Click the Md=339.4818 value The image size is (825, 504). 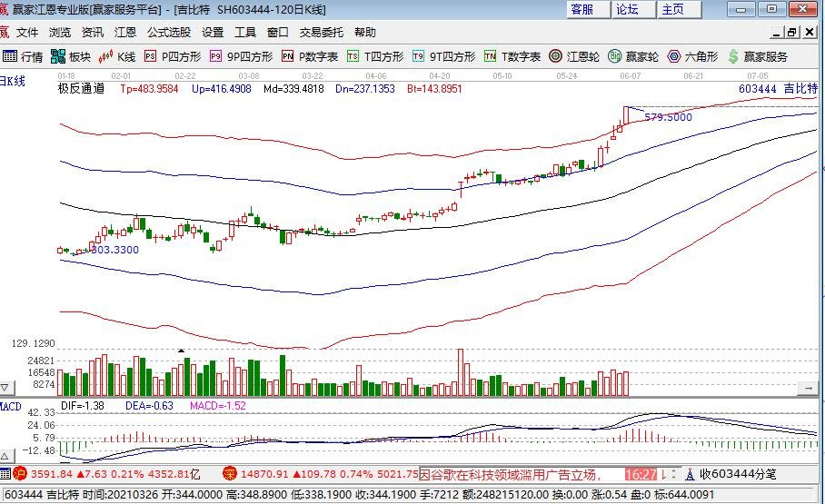pos(293,89)
